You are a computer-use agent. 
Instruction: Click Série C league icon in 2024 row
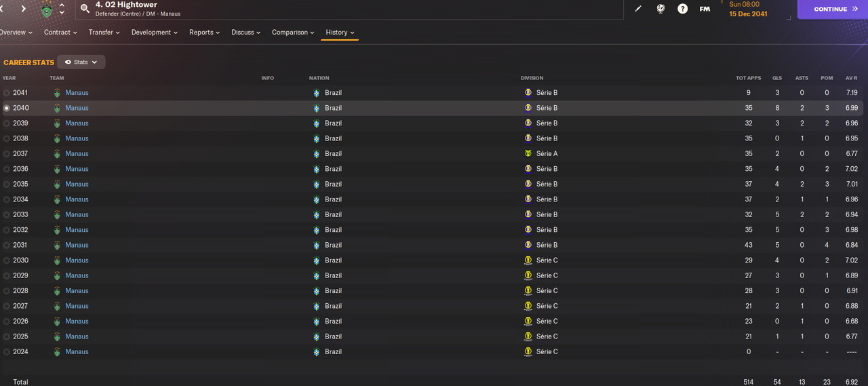pos(528,352)
